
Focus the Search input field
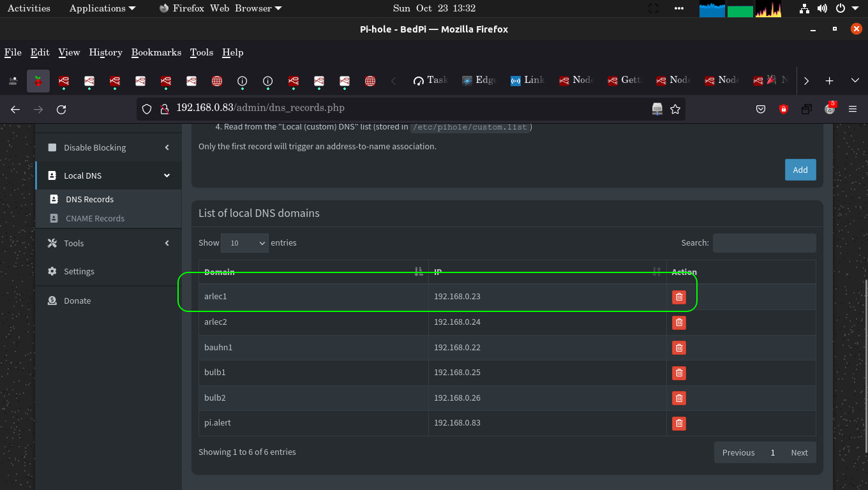coord(764,243)
